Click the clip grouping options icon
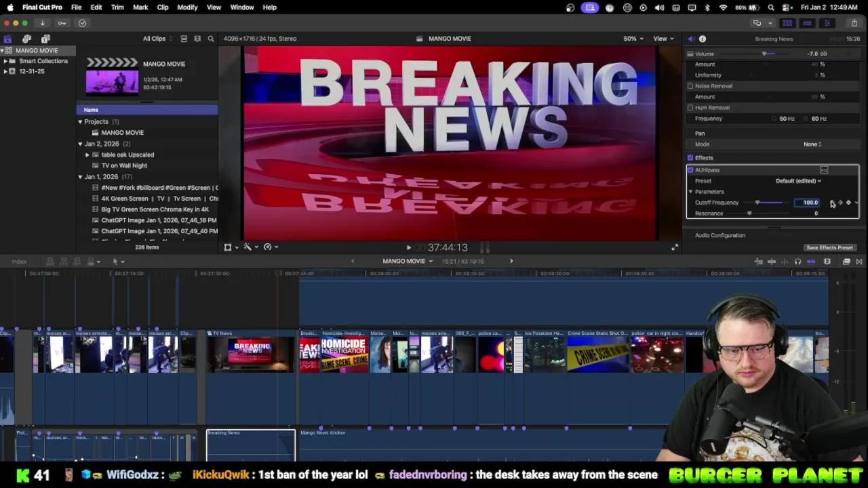 coord(183,39)
